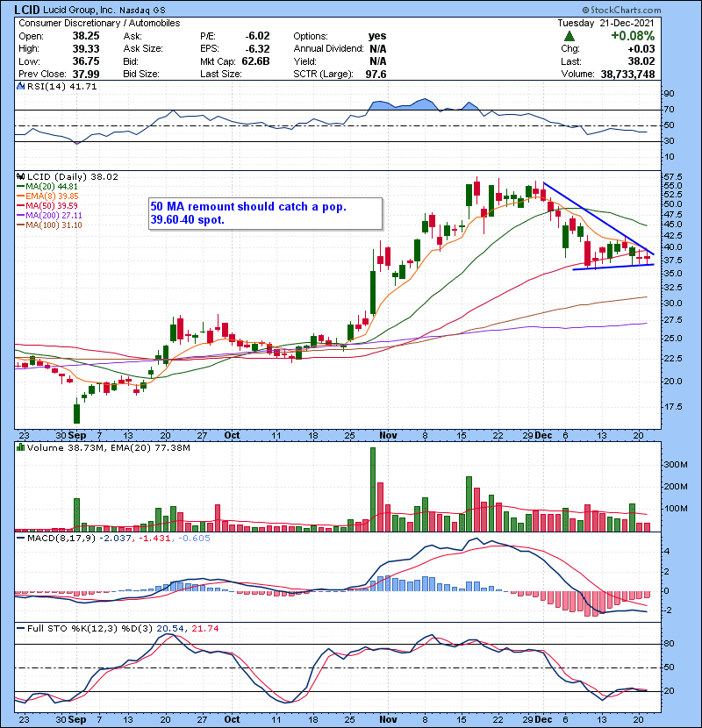This screenshot has width=702, height=728.
Task: Click the date Tuesday 21-Dec-2021
Action: (x=605, y=23)
